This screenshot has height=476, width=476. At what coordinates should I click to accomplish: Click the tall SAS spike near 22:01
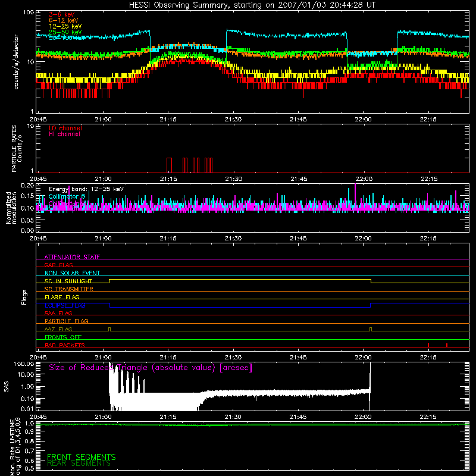pyautogui.click(x=370, y=386)
